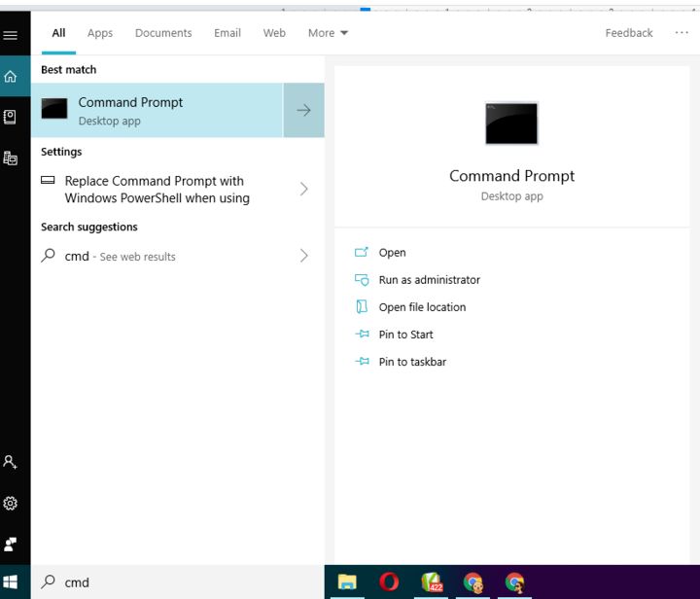Click the Open file location icon
700x599 pixels.
(362, 307)
